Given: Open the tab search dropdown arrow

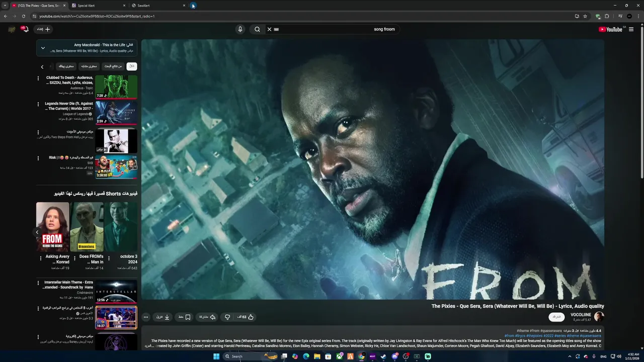Looking at the screenshot, I should 5,6.
